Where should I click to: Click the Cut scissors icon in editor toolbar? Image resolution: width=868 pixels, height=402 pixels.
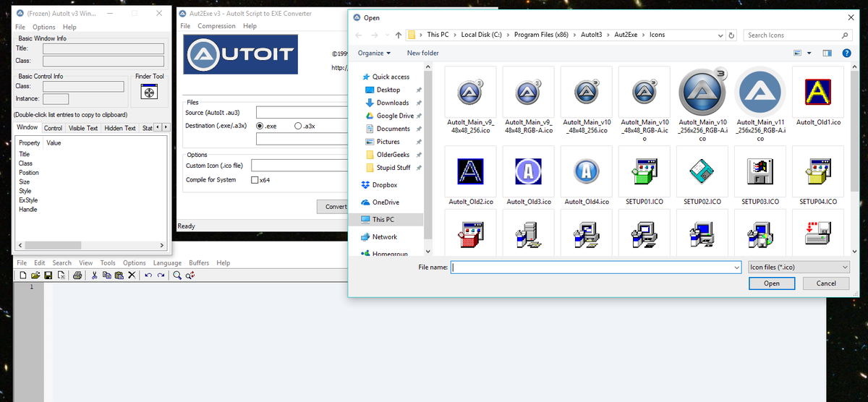click(95, 275)
